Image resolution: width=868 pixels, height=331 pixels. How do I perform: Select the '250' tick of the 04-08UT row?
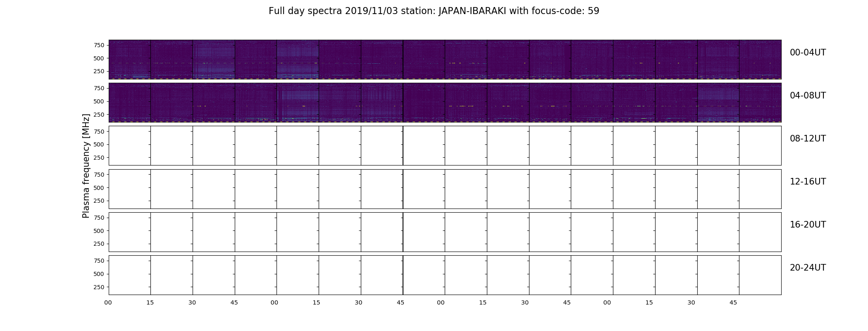pos(98,115)
